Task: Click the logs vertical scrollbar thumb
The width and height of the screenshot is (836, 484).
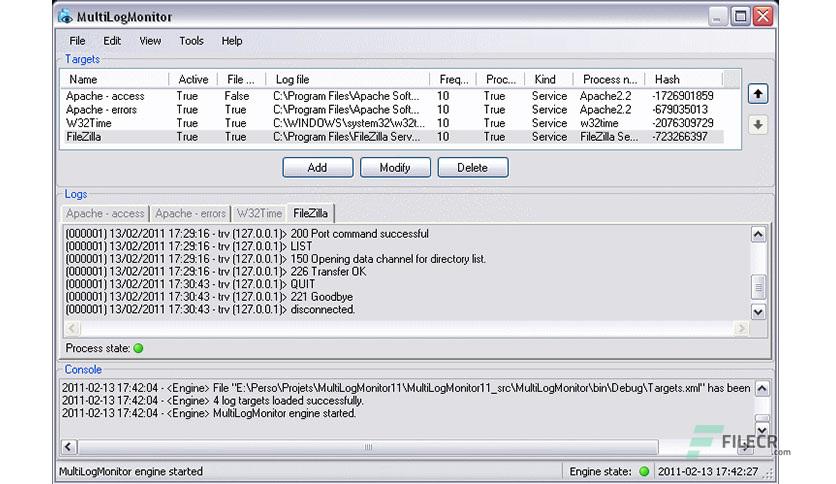Action: coord(758,287)
